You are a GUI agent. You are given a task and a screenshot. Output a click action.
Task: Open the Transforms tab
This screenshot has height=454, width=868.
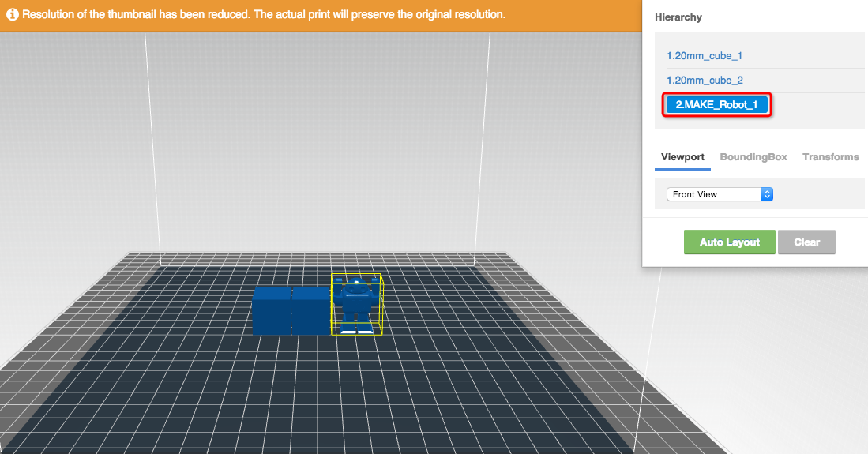pos(830,156)
